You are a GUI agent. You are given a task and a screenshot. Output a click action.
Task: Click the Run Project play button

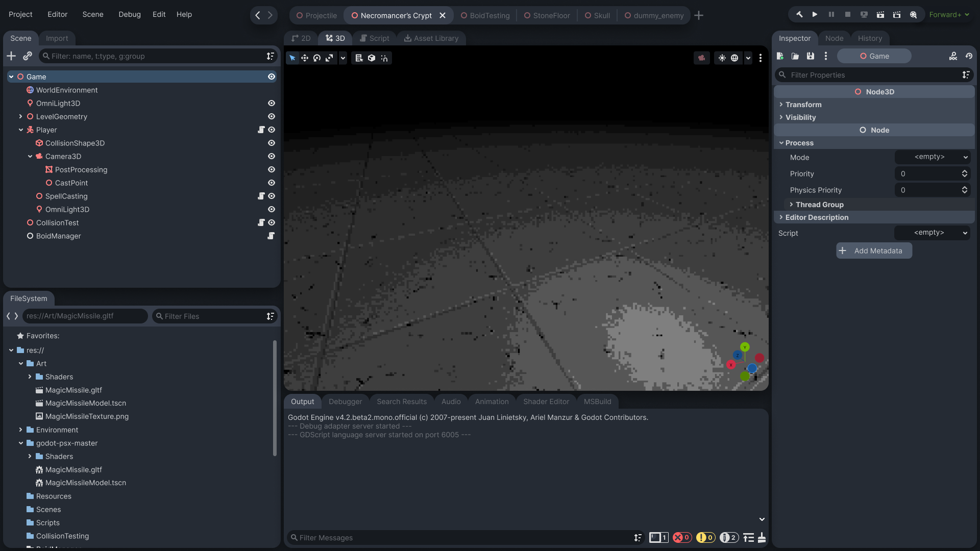point(815,15)
